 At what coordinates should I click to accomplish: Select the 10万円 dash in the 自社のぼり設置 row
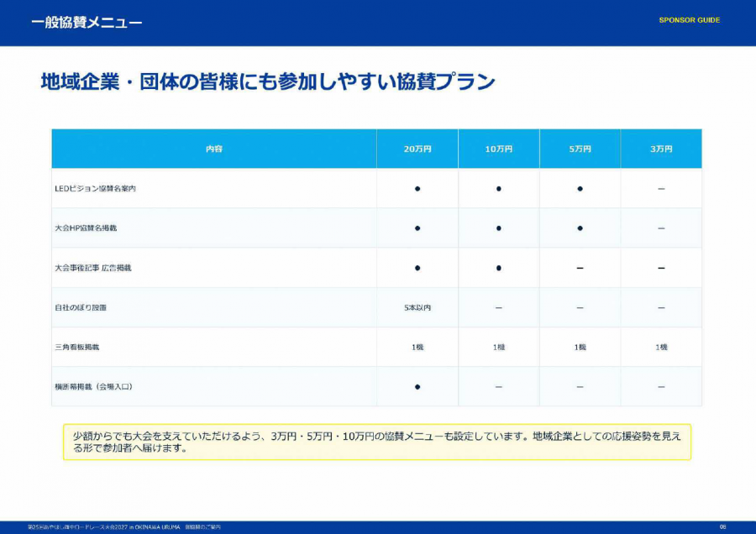pos(498,307)
